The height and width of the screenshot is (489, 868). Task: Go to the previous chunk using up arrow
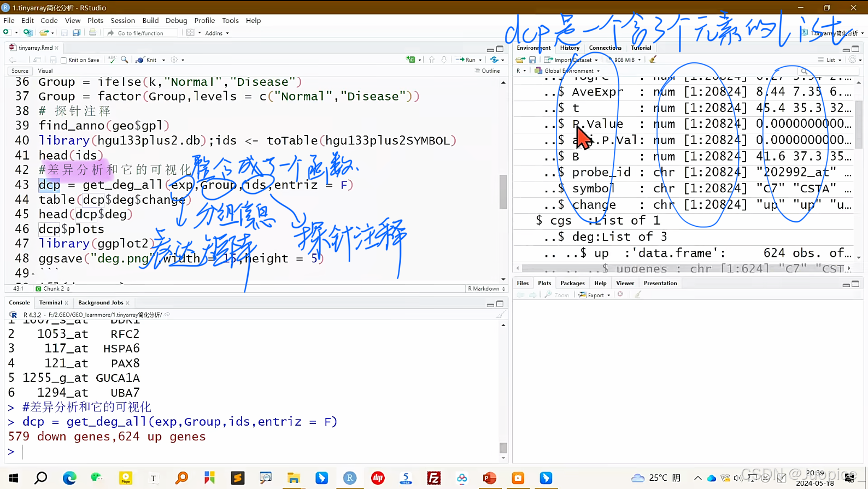432,60
